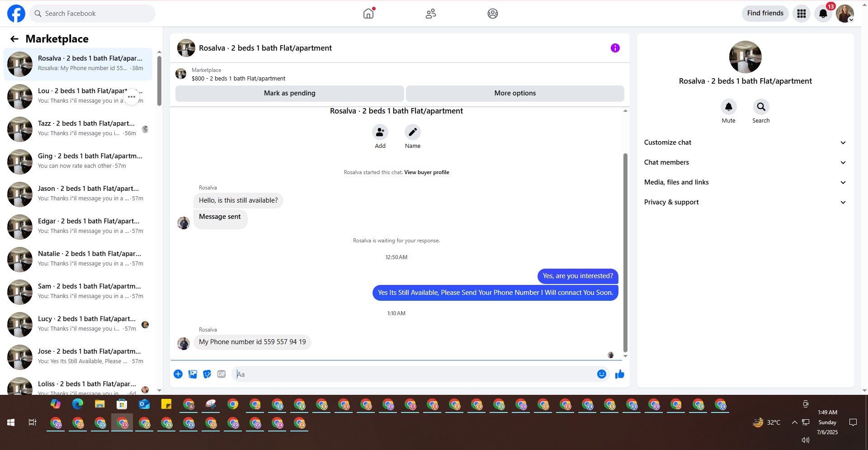Open the Sam conversation
The width and height of the screenshot is (868, 450).
[78, 292]
